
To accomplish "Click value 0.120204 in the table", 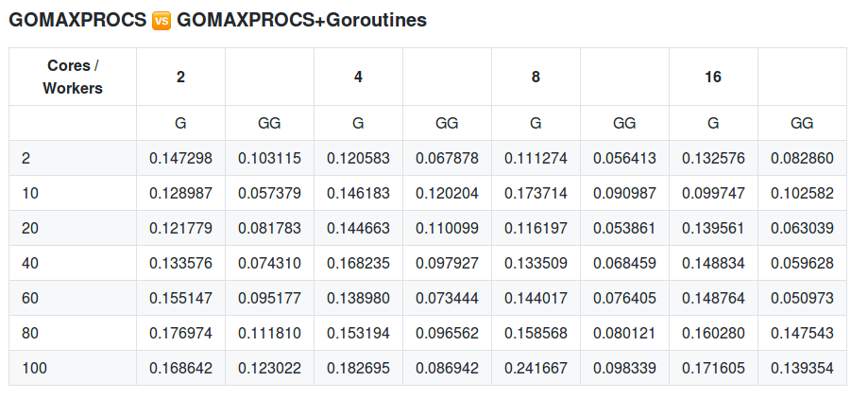I will click(448, 194).
